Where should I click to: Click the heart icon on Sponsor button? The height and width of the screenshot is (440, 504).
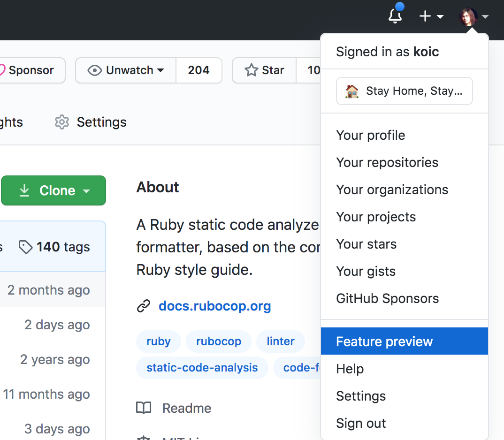tap(2, 70)
